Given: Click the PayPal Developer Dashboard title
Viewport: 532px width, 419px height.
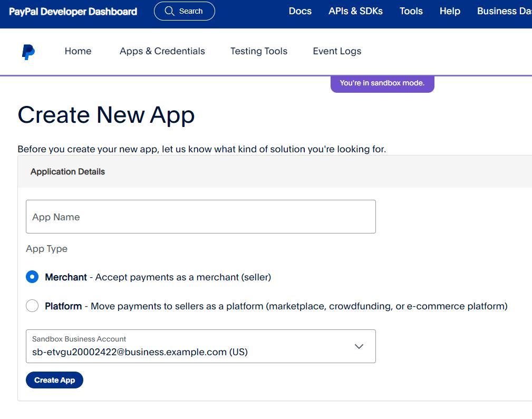Looking at the screenshot, I should (73, 12).
